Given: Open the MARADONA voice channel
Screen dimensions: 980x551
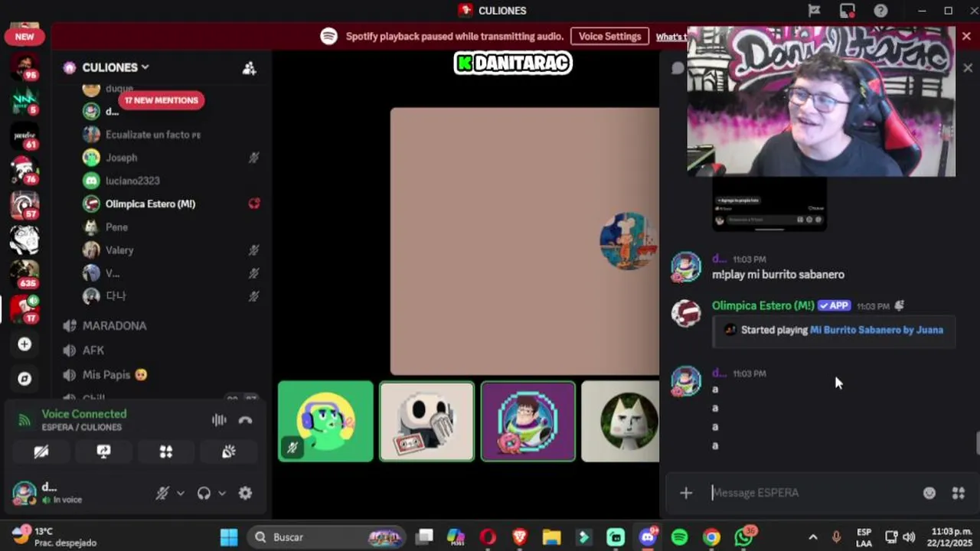Looking at the screenshot, I should point(114,325).
